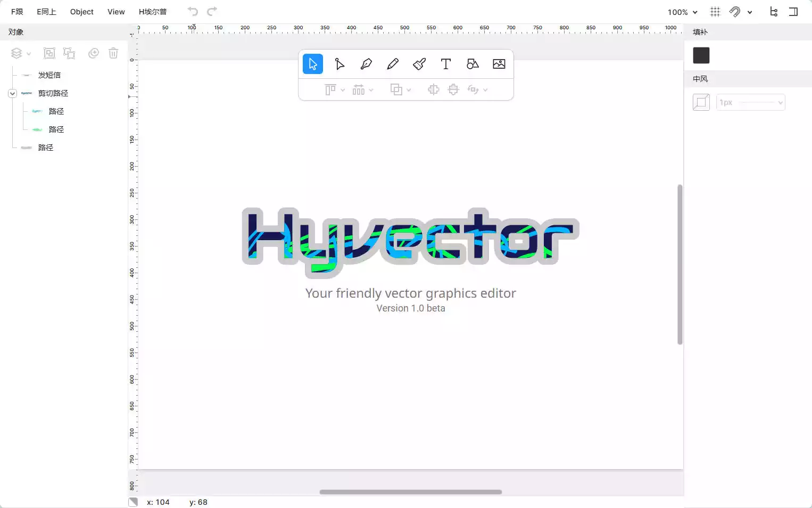Open the H埃尔普 menu

click(x=153, y=12)
